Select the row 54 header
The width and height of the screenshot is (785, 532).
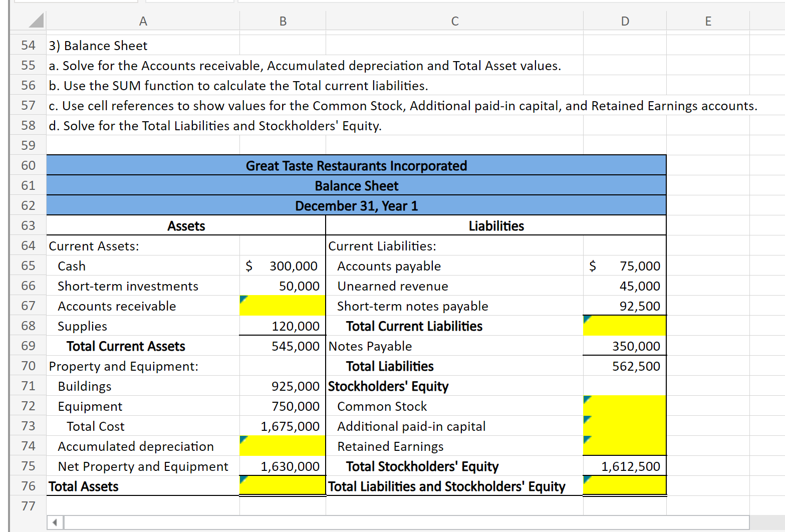click(28, 46)
